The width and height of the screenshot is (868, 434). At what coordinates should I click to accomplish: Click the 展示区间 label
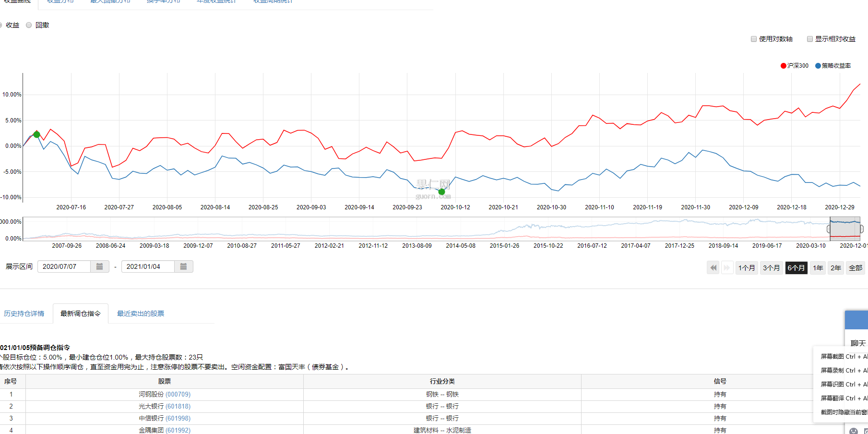(19, 266)
